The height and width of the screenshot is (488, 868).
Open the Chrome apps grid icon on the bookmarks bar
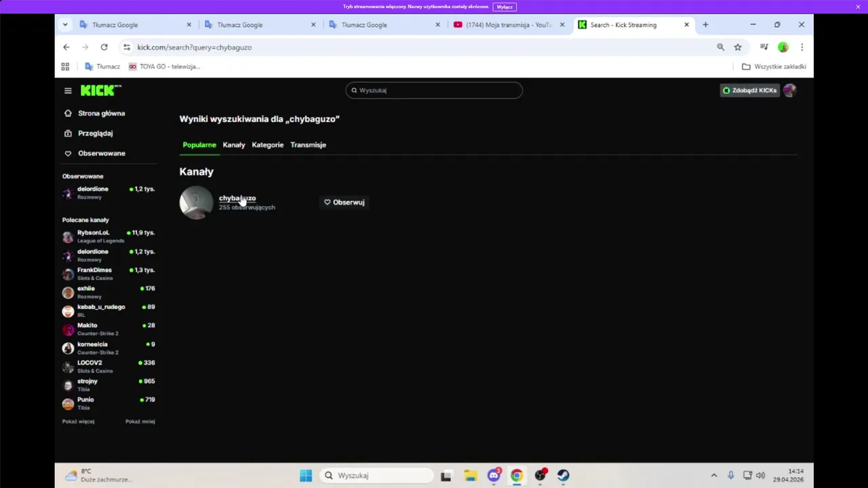(x=65, y=66)
